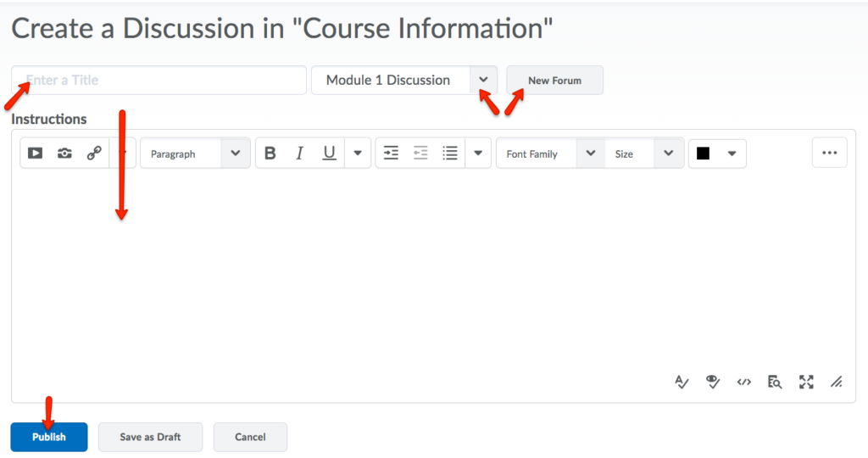Increase indent in the editor toolbar
This screenshot has width=868, height=458.
click(391, 154)
